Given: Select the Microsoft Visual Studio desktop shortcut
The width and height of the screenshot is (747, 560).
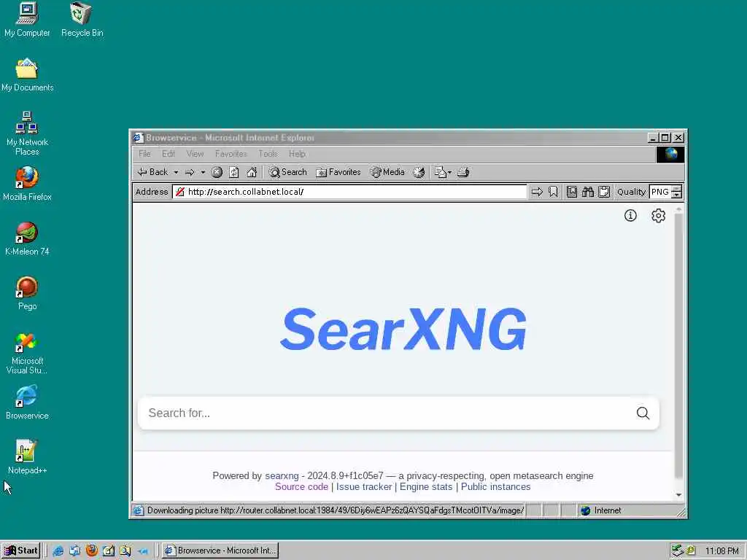Looking at the screenshot, I should point(27,353).
